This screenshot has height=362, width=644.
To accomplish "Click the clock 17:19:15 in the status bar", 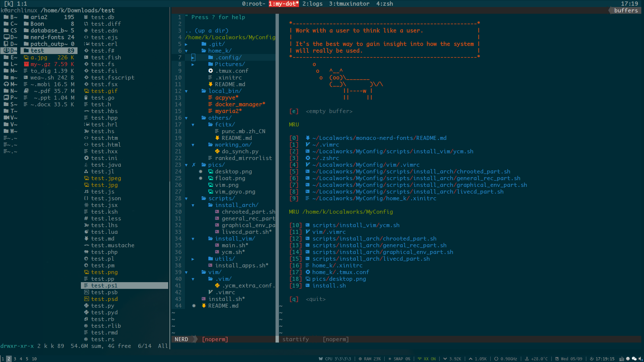I will (602, 359).
